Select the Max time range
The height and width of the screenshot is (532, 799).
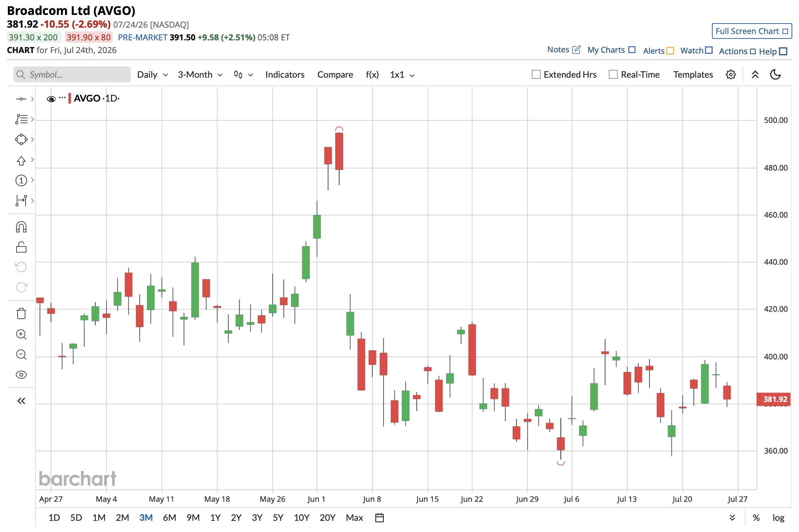pos(354,517)
